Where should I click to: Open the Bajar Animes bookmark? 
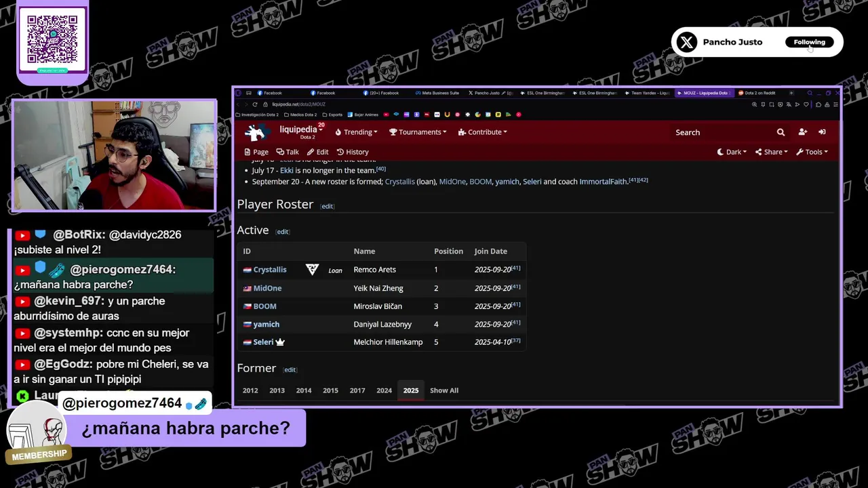click(363, 115)
